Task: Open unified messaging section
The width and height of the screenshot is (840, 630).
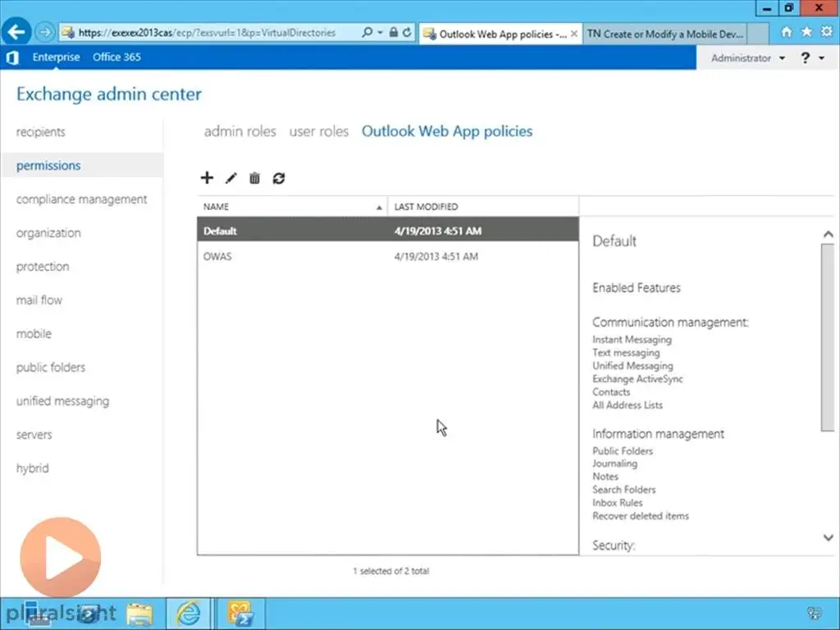Action: [62, 401]
